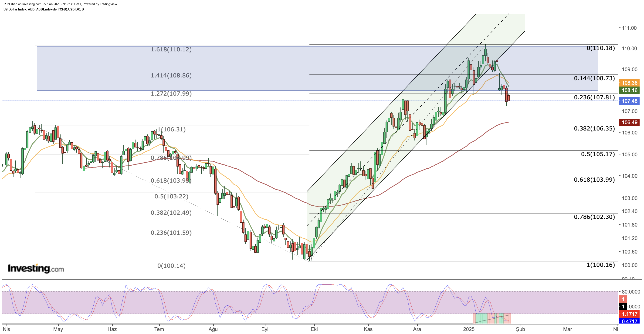This screenshot has width=644, height=334.
Task: Click the green 108.16 price tag
Action: pyautogui.click(x=629, y=90)
